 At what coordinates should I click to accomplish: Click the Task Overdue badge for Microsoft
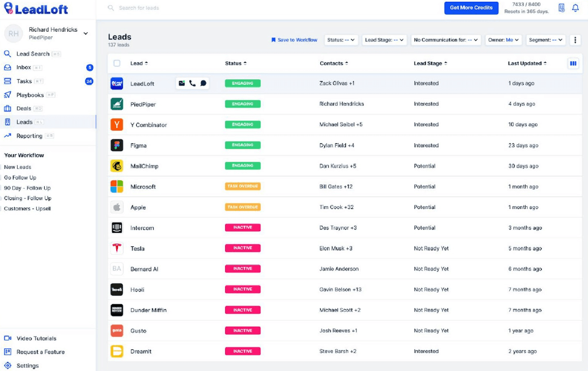tap(243, 186)
